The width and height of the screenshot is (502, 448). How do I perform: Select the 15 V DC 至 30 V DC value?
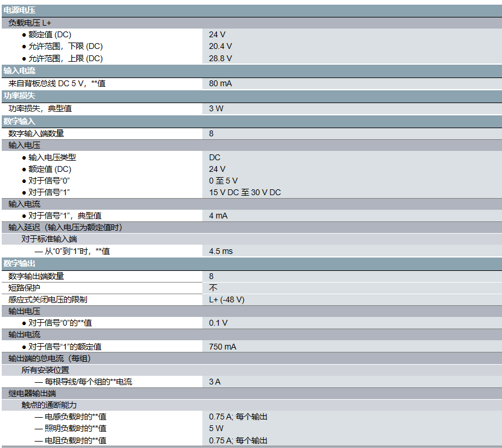pos(245,192)
